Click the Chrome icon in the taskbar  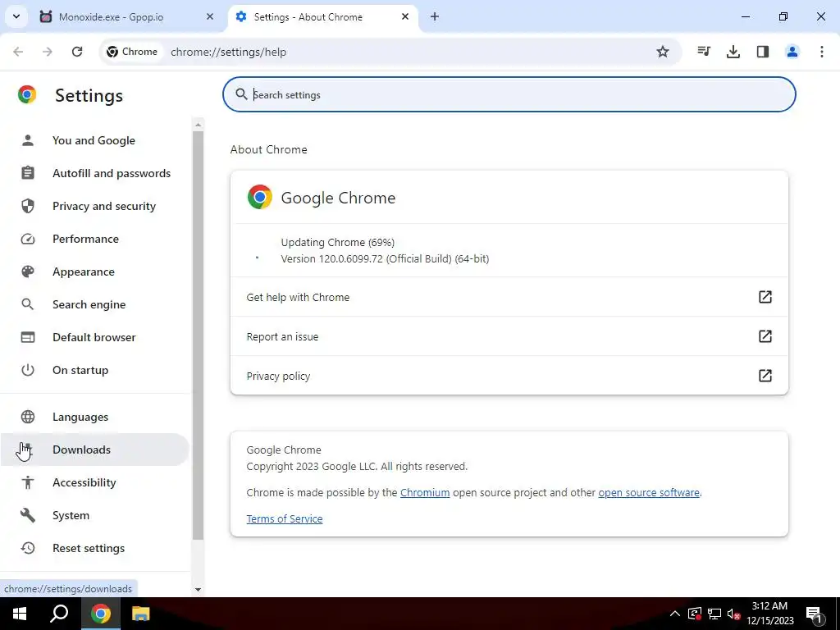(x=100, y=614)
